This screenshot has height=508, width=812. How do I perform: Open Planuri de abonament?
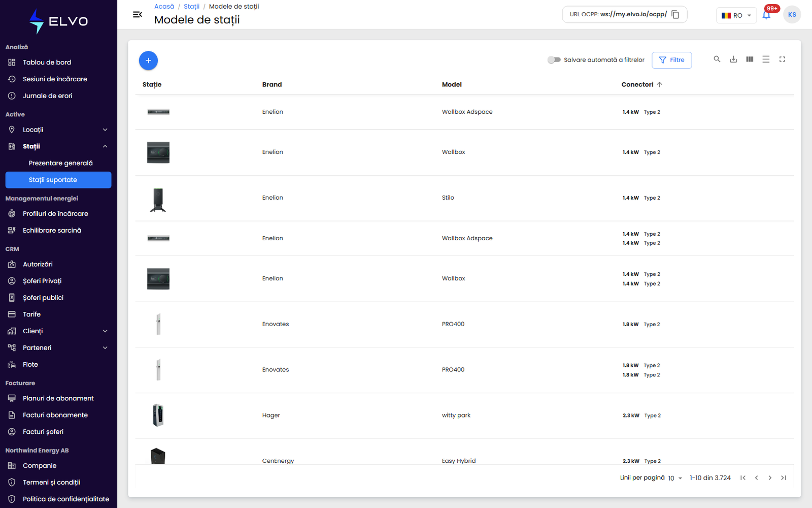coord(58,398)
